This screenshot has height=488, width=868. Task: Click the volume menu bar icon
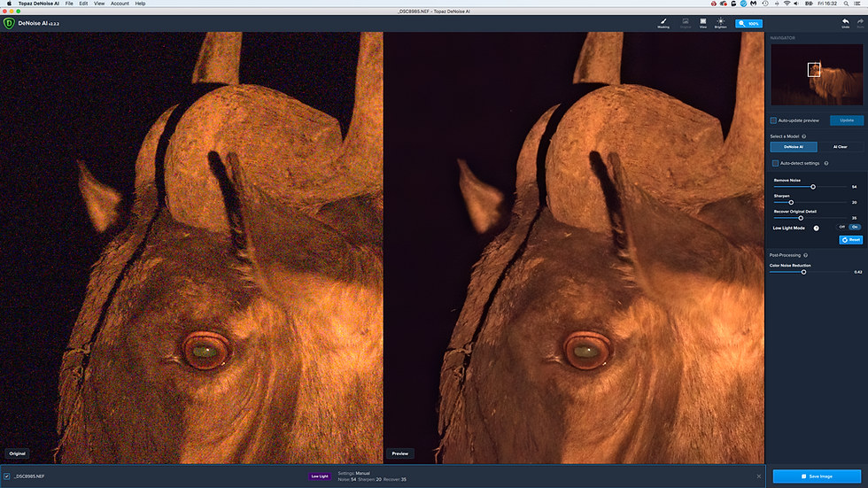point(796,4)
